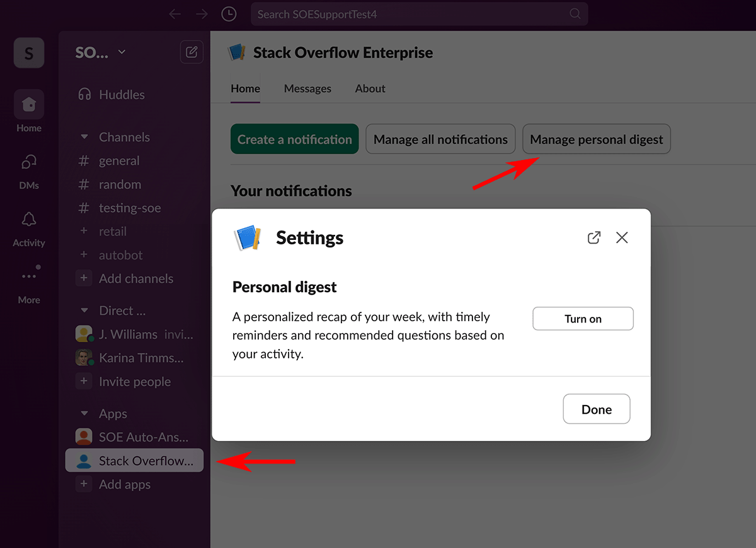Switch to the Messages tab
756x548 pixels.
pos(307,89)
